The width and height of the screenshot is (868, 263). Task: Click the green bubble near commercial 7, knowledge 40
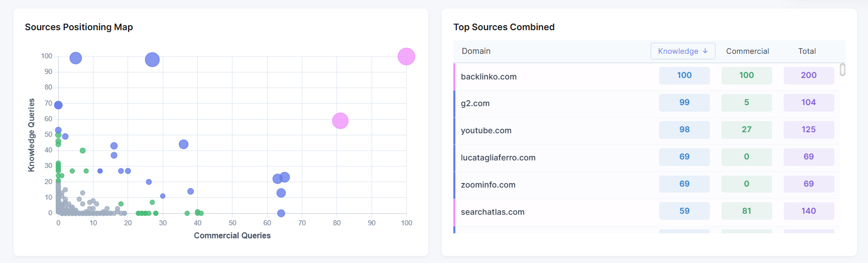pos(83,150)
